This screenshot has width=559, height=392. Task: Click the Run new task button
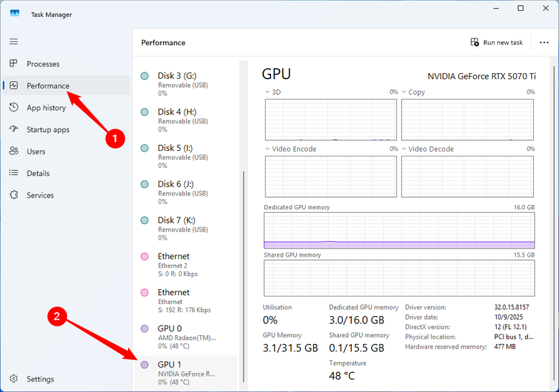497,42
